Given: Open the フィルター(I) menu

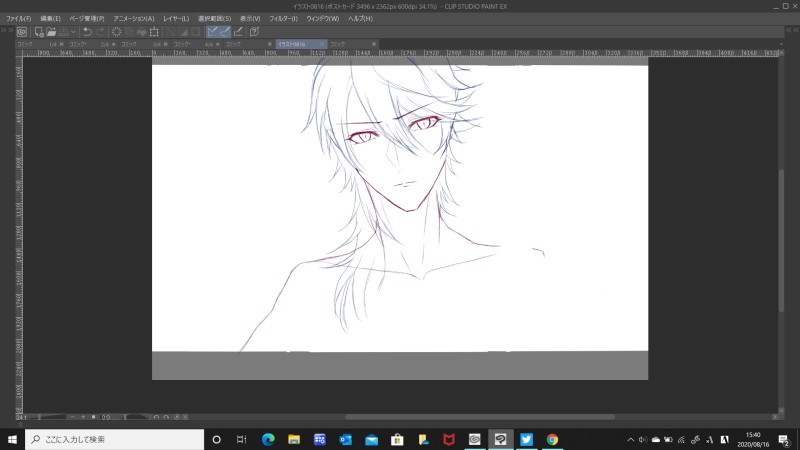Looking at the screenshot, I should pyautogui.click(x=283, y=18).
